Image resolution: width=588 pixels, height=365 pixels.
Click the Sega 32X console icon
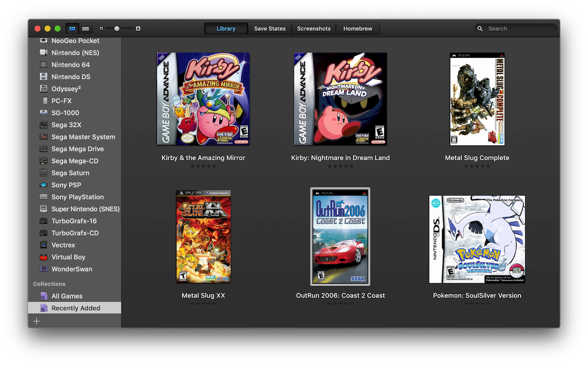click(43, 125)
